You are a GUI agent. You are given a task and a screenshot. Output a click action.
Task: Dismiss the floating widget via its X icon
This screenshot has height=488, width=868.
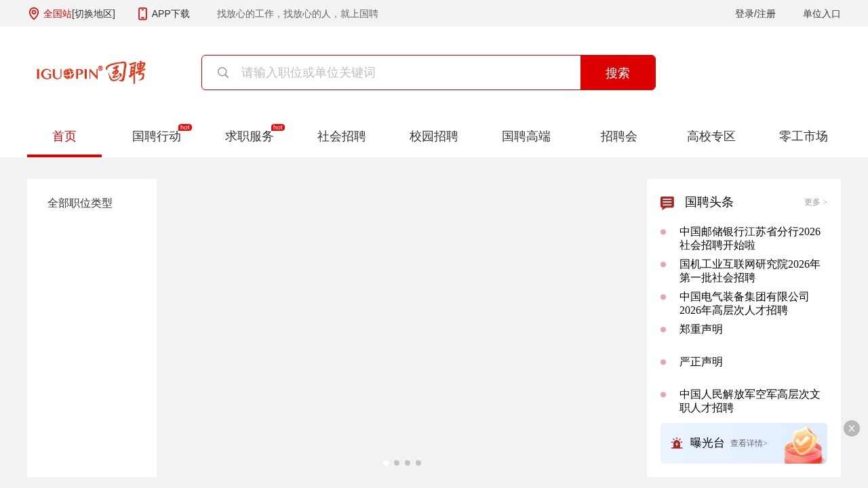(851, 428)
